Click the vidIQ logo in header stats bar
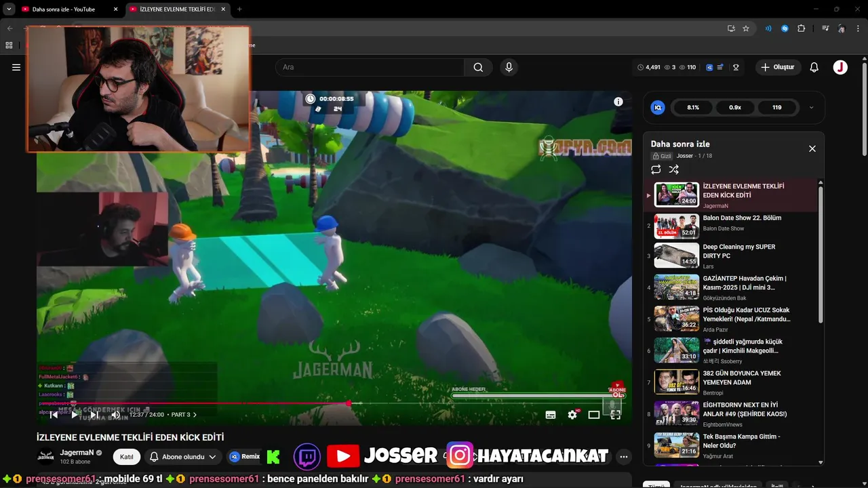 coord(709,67)
